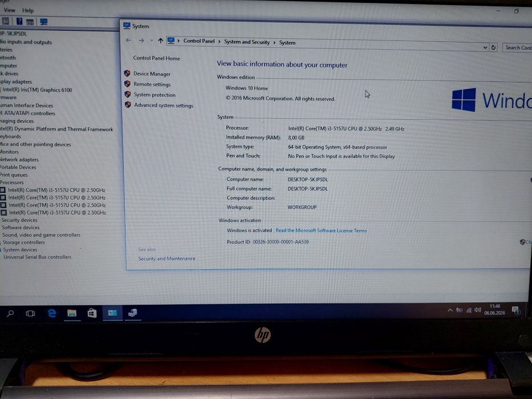Open the View menu in Device Manager
This screenshot has width=532, height=399.
coord(10,10)
